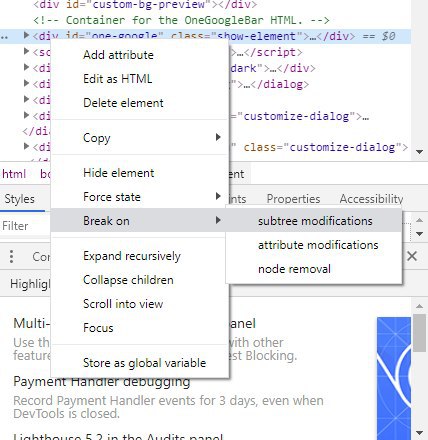
Task: Close the drawer with X button
Action: (x=412, y=256)
